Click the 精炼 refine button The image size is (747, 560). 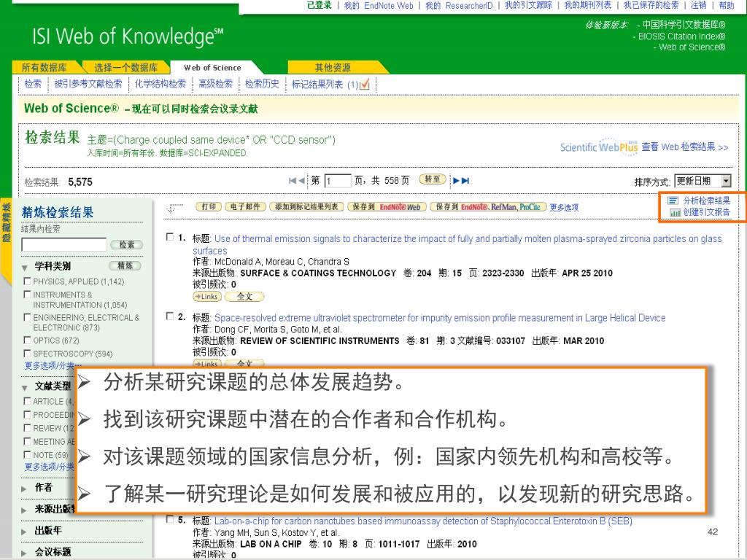click(x=125, y=265)
